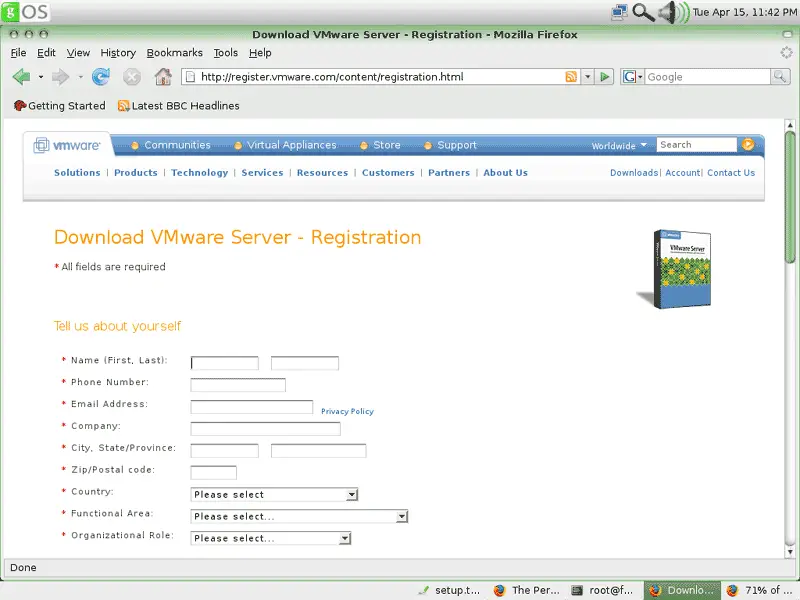Click the scrollbar down arrow
This screenshot has height=600, width=800.
790,552
